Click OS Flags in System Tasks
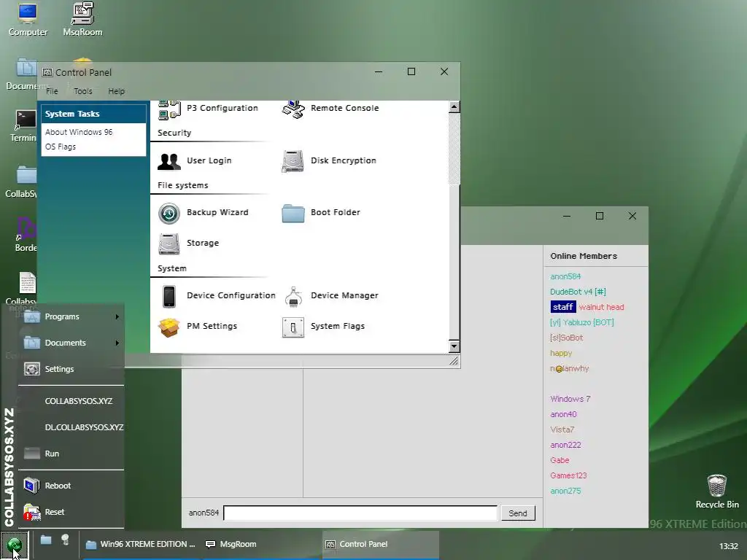This screenshot has width=747, height=560. [61, 147]
